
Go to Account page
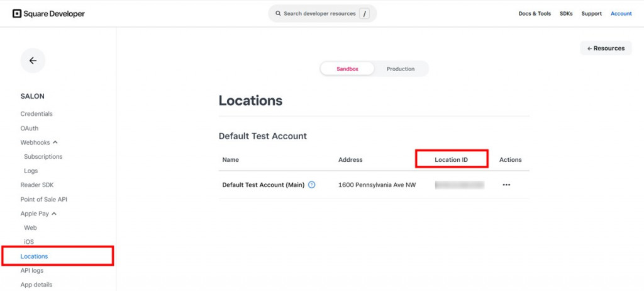pos(621,13)
